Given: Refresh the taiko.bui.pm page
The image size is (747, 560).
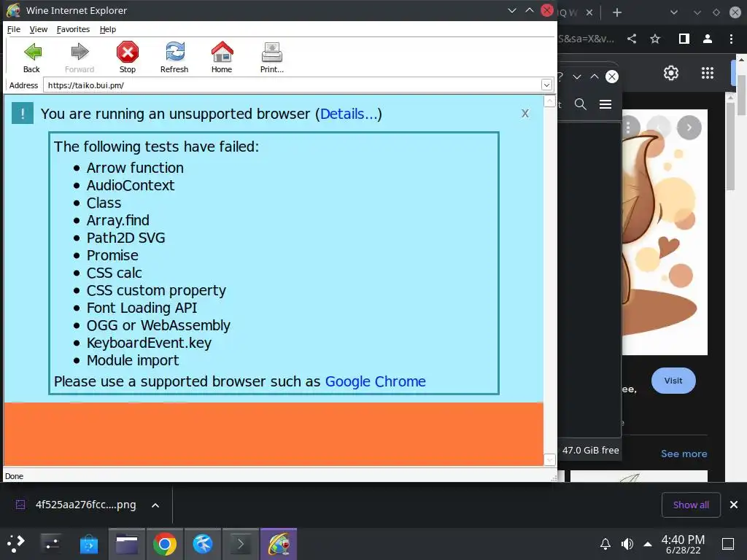Looking at the screenshot, I should click(174, 57).
